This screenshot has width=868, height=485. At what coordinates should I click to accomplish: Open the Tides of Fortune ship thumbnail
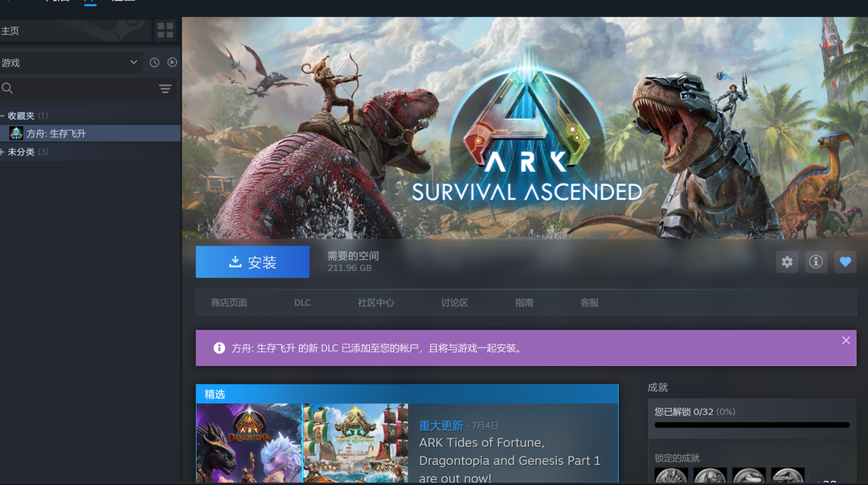356,443
